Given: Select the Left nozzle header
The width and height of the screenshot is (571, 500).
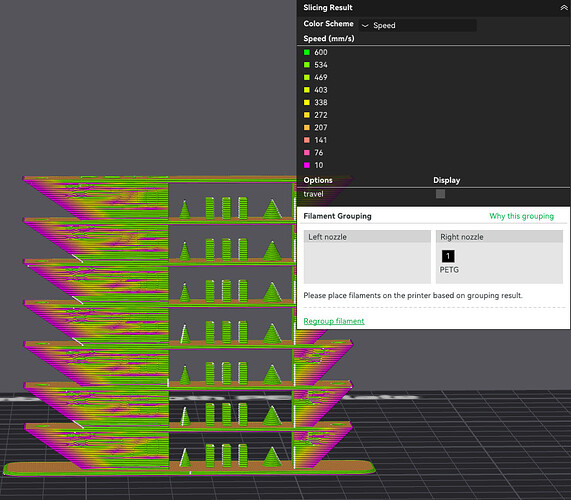Looking at the screenshot, I should click(x=367, y=237).
